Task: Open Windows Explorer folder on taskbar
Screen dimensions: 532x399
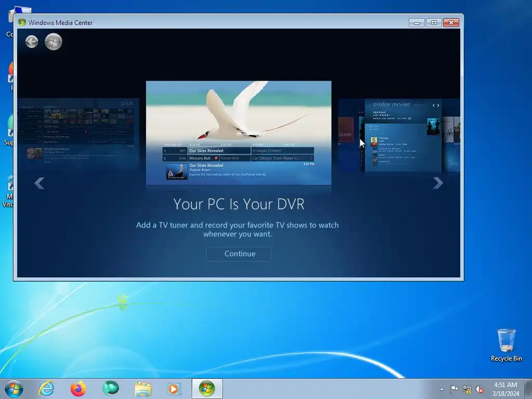Action: (x=143, y=389)
